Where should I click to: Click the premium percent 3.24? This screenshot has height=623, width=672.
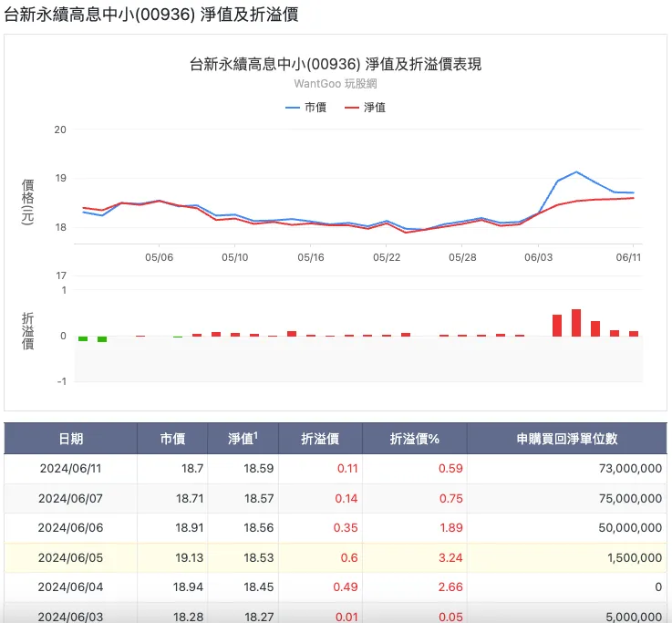[x=450, y=558]
